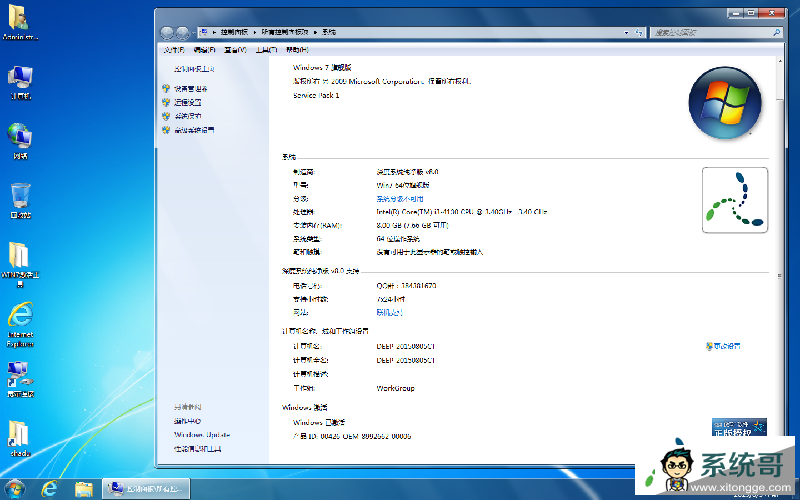Open Advanced system settings (高级系统设置) link
The height and width of the screenshot is (500, 800).
tap(194, 130)
